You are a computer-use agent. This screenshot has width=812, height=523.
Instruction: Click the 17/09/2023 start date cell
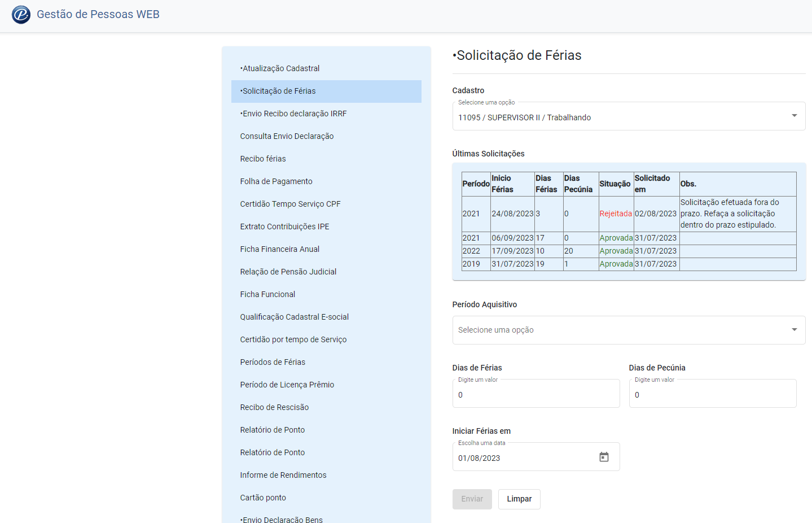[x=512, y=251]
